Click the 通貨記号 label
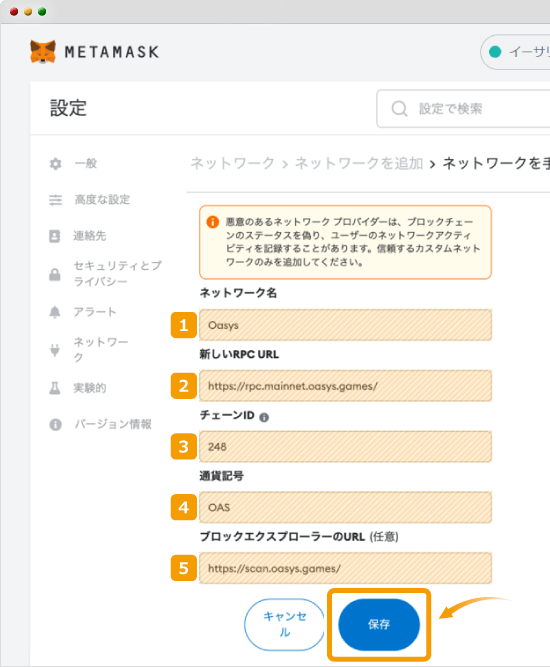This screenshot has height=667, width=550. click(x=222, y=476)
